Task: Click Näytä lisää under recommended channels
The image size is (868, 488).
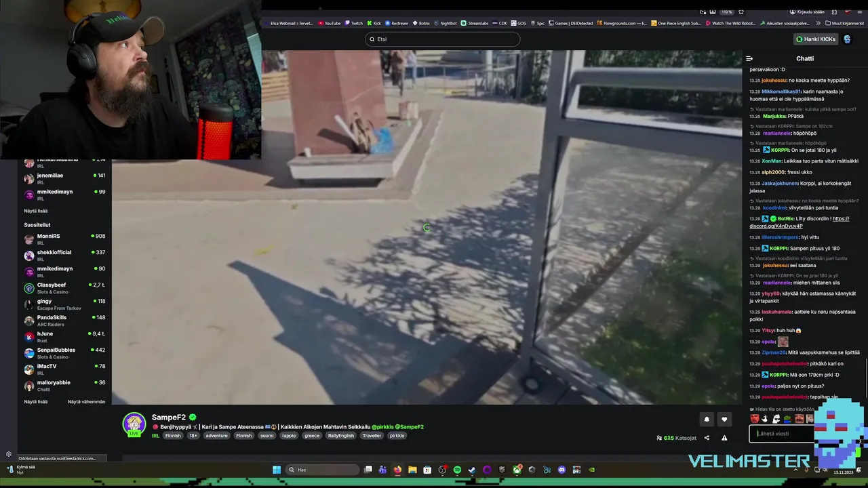Action: (x=36, y=401)
